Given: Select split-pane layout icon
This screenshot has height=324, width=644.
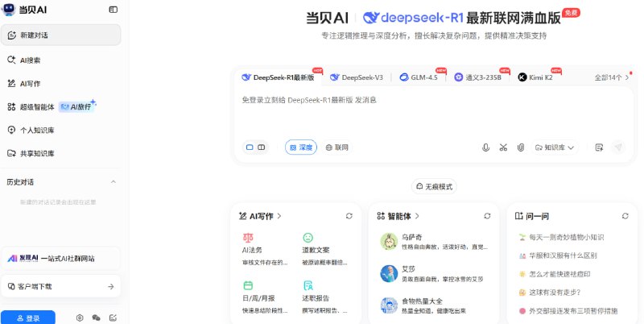Looking at the screenshot, I should click(261, 147).
